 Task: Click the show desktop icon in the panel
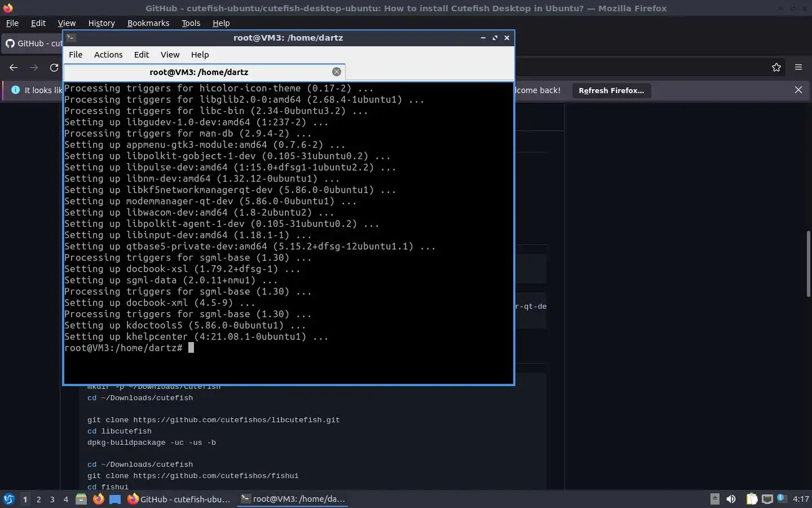tap(115, 499)
